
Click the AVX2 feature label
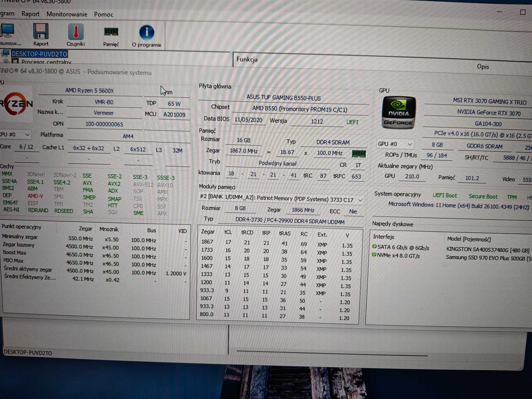114,184
